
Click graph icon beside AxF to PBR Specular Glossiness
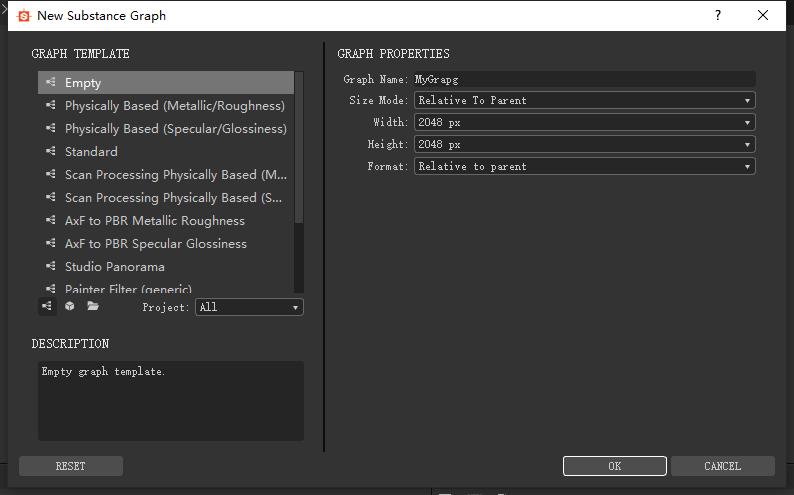tap(50, 243)
